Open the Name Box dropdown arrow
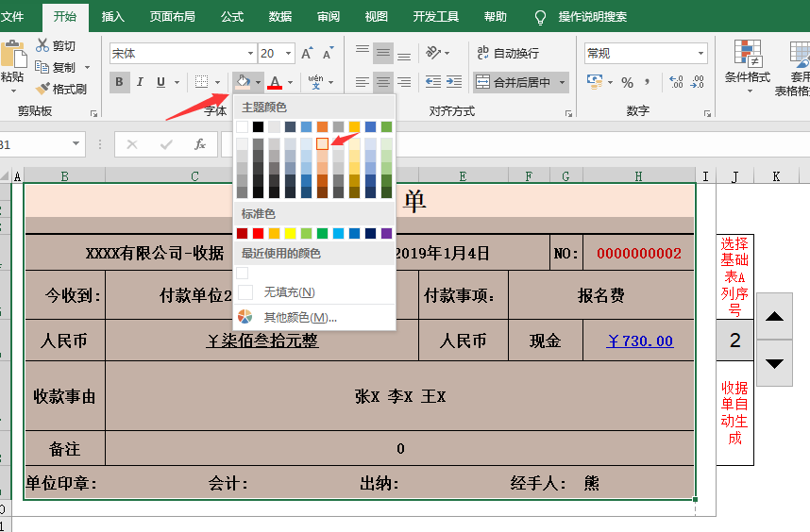Image resolution: width=810 pixels, height=532 pixels. click(76, 144)
